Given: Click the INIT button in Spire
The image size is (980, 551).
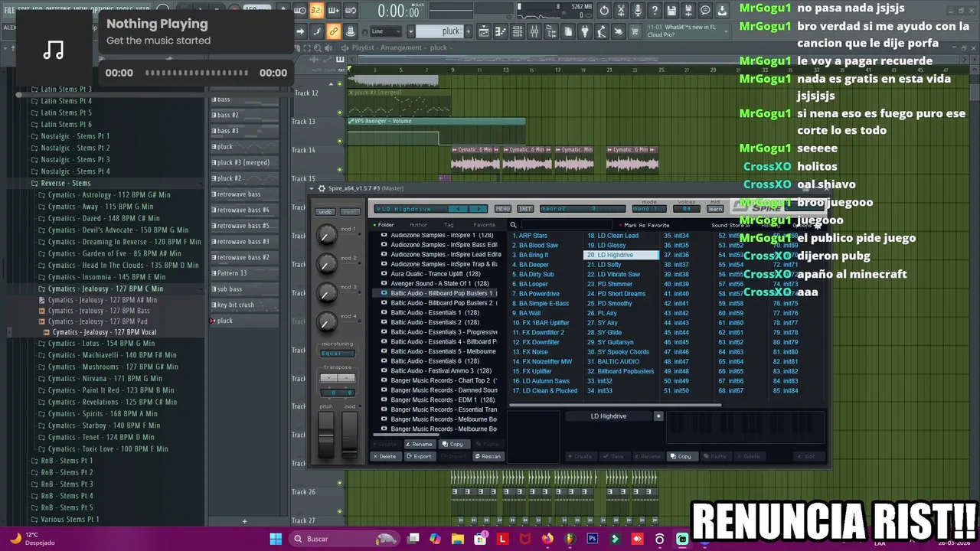Looking at the screenshot, I should coord(525,209).
